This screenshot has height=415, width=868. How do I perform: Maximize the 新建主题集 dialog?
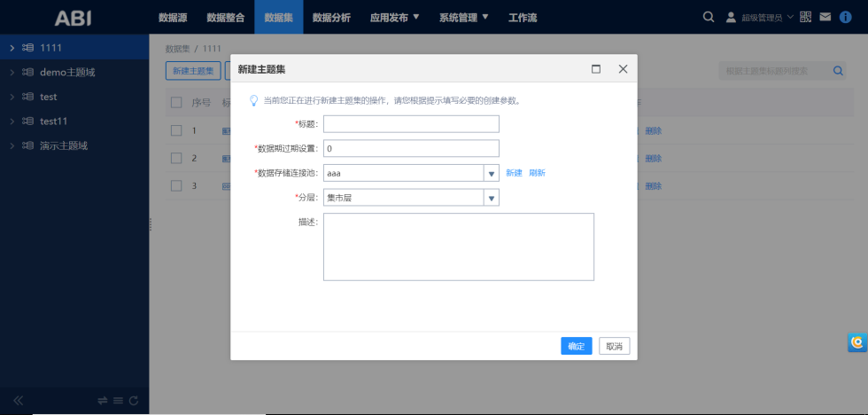[596, 69]
